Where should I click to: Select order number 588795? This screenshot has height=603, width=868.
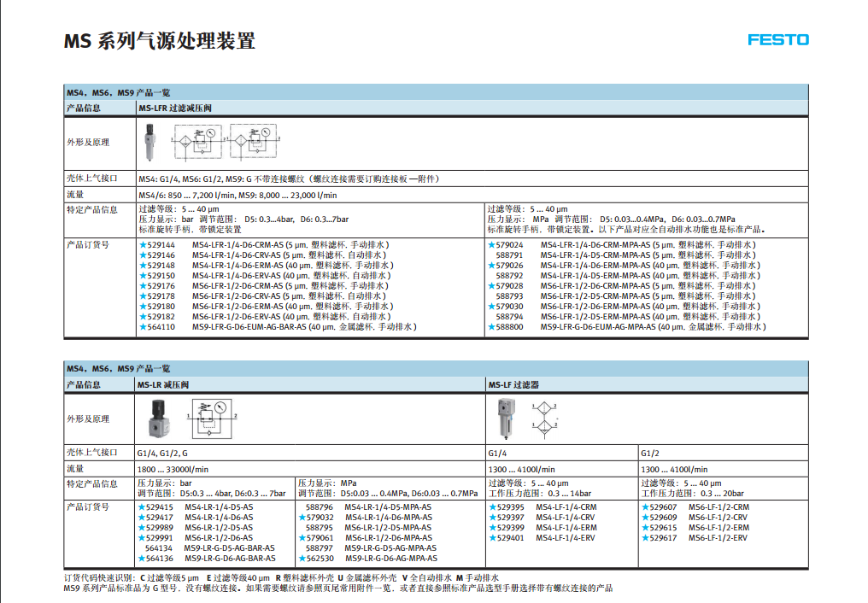pyautogui.click(x=320, y=528)
